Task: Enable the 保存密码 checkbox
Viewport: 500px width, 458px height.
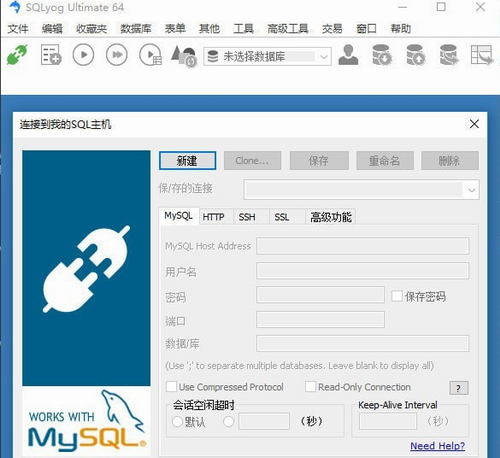Action: (x=397, y=296)
